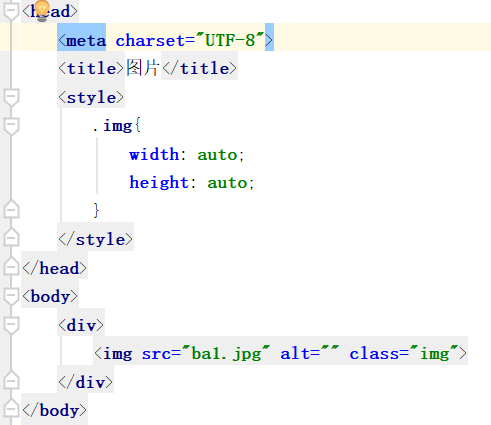The width and height of the screenshot is (491, 425).
Task: Click the alt attribute name
Action: point(295,353)
